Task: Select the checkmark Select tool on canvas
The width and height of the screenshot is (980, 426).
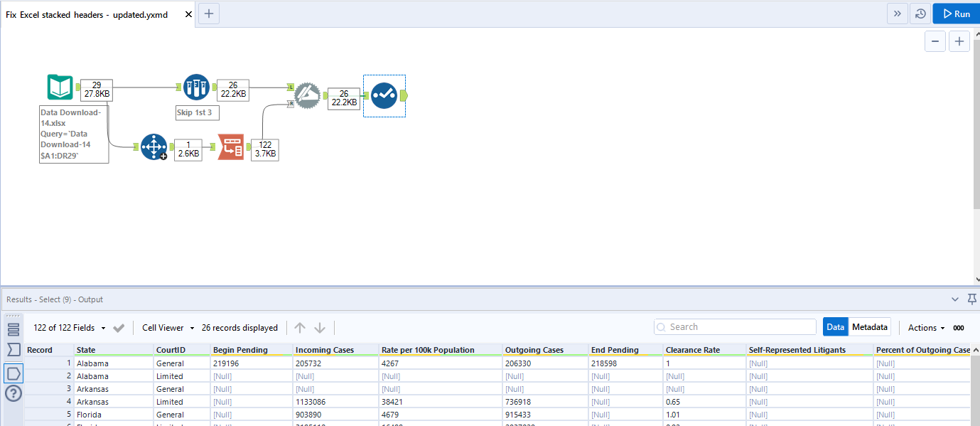Action: [384, 95]
